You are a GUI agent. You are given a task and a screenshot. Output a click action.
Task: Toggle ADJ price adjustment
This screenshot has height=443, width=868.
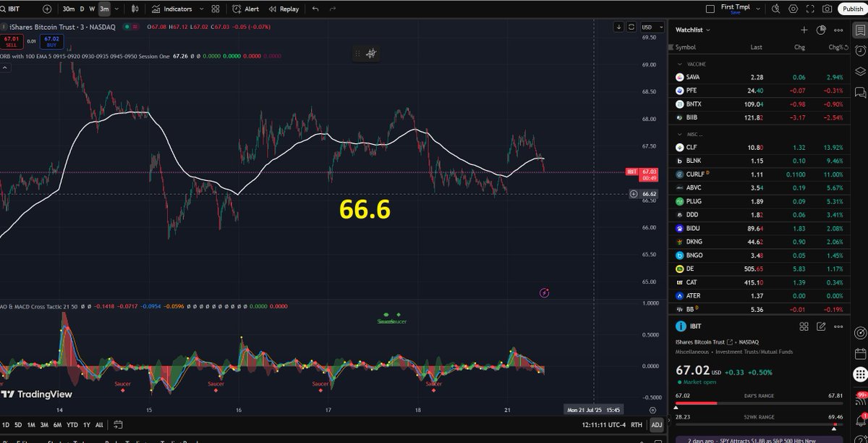656,425
